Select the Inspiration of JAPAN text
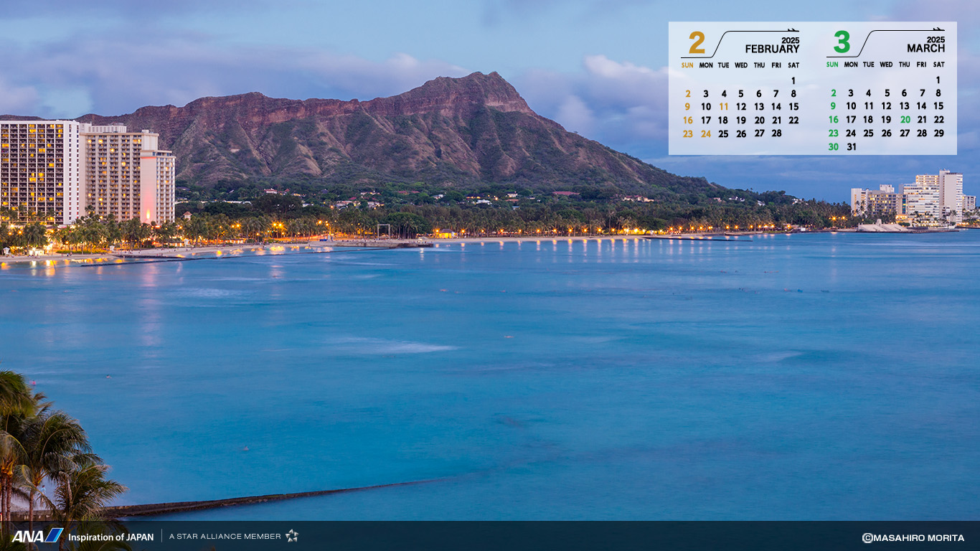The image size is (980, 551). coord(110,537)
